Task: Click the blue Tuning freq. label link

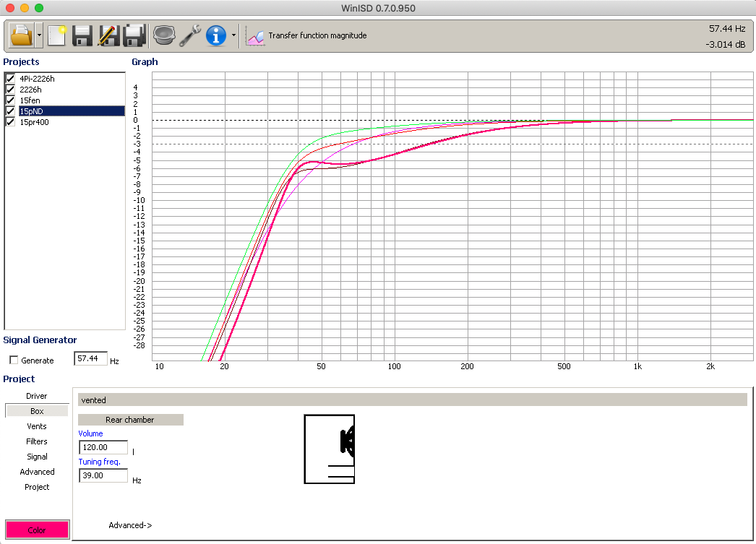Action: [99, 462]
